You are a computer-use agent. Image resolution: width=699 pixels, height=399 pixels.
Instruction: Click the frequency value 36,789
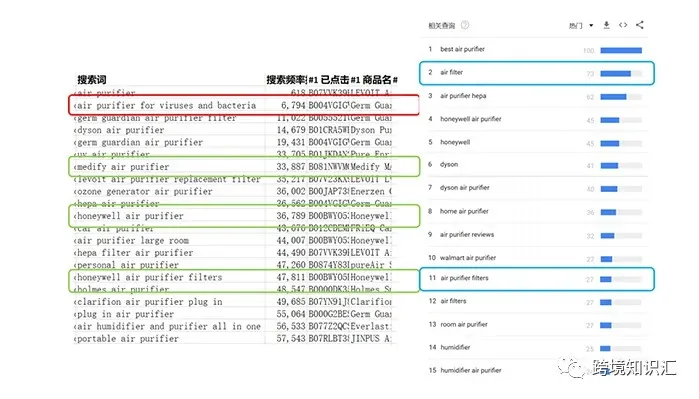(x=291, y=216)
